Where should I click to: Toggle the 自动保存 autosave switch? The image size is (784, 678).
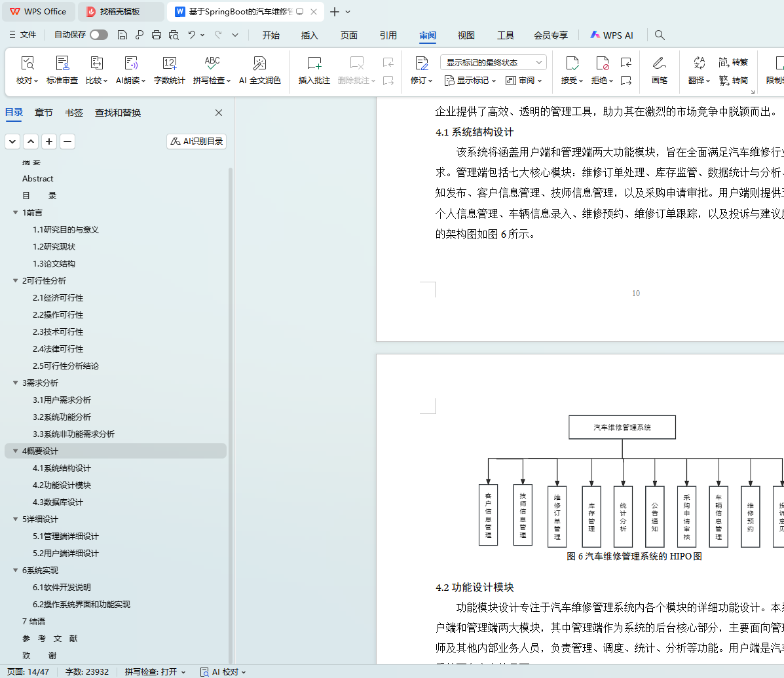pos(99,35)
